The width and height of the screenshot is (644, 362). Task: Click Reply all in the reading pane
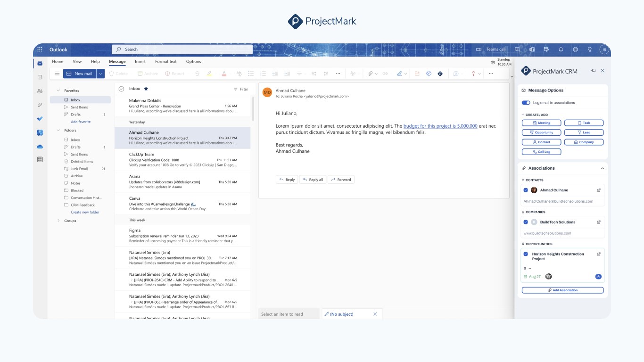click(313, 180)
